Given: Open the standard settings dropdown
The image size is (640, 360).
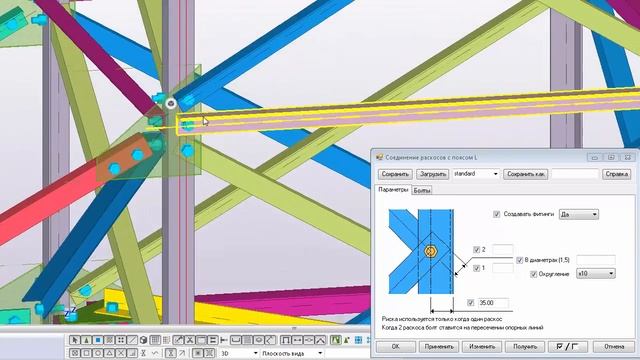Looking at the screenshot, I should (x=476, y=174).
